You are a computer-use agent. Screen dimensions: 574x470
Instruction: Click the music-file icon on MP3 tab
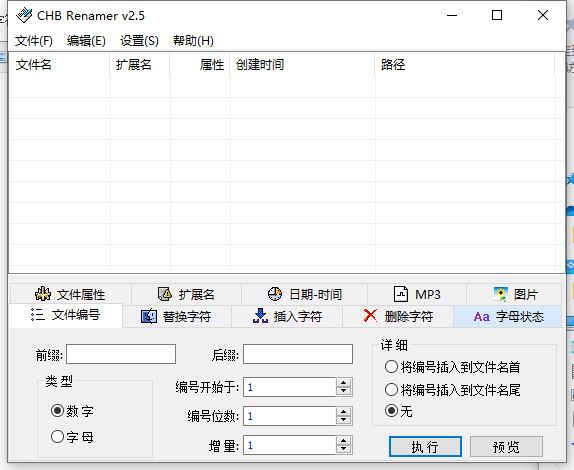click(x=401, y=294)
